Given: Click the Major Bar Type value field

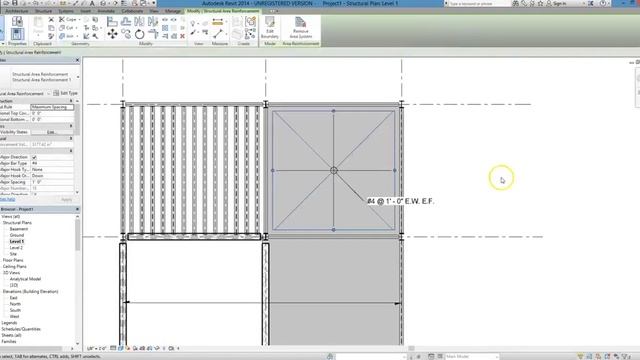Looking at the screenshot, I should [x=52, y=163].
